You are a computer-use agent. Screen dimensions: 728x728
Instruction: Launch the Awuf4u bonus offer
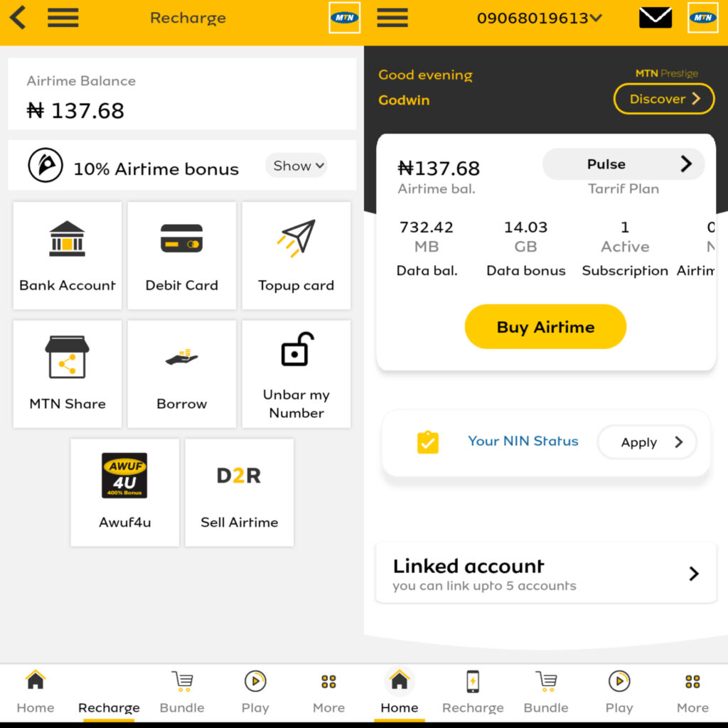[x=125, y=493]
